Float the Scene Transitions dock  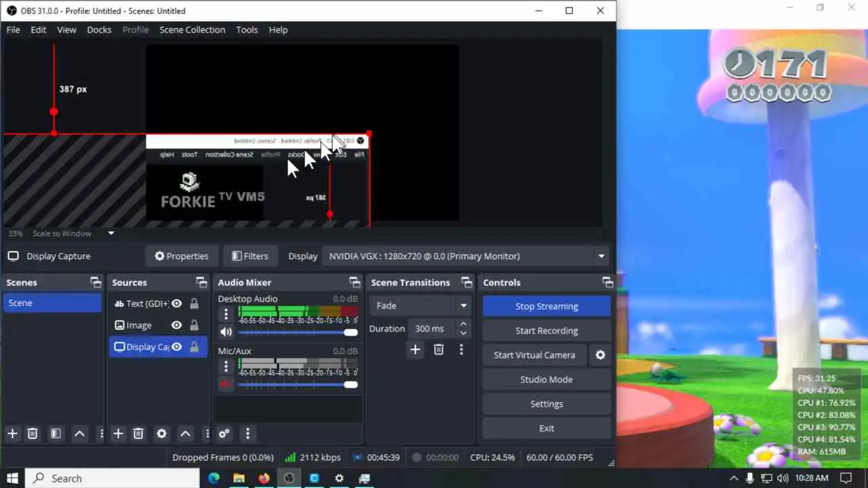tap(467, 283)
